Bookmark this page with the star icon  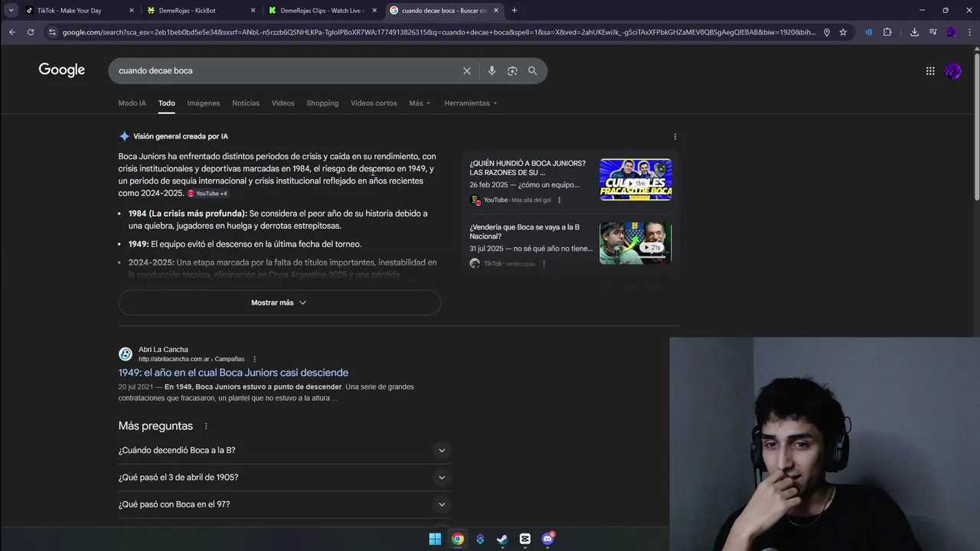coord(843,32)
